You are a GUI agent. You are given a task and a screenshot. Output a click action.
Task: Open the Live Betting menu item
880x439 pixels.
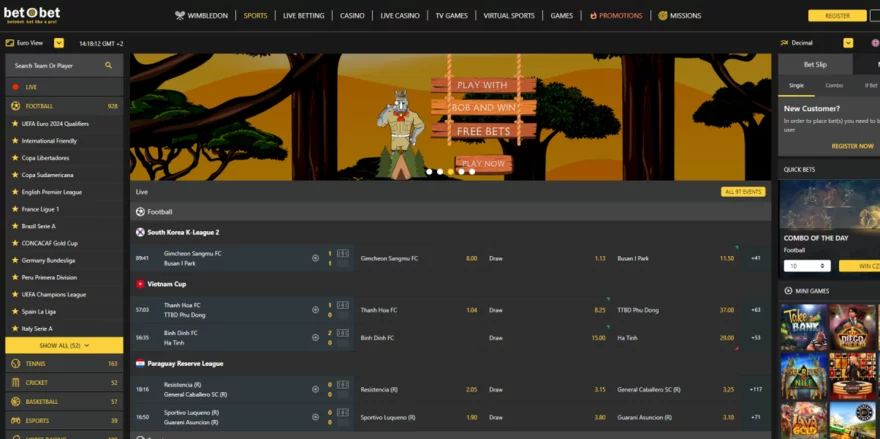coord(303,16)
